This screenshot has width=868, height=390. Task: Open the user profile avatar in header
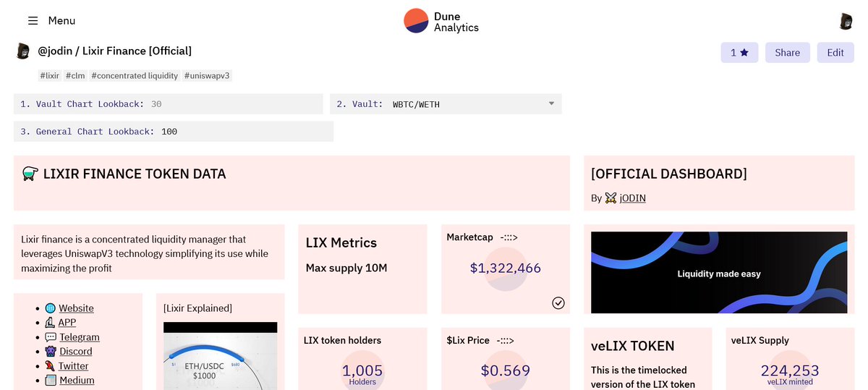[846, 21]
